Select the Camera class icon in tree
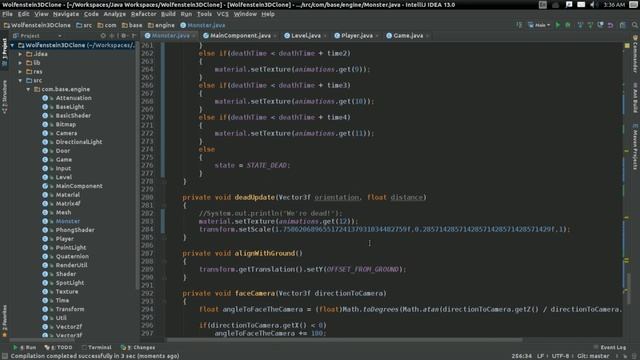 pyautogui.click(x=45, y=133)
